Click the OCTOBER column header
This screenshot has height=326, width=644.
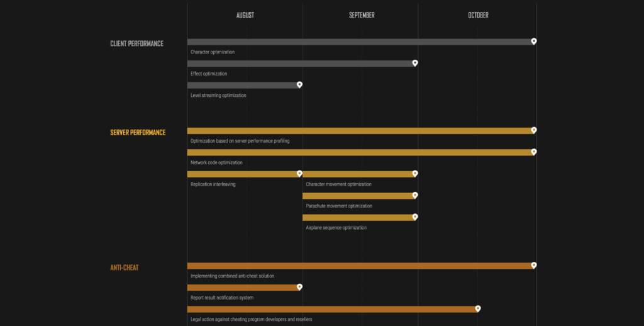pos(479,15)
